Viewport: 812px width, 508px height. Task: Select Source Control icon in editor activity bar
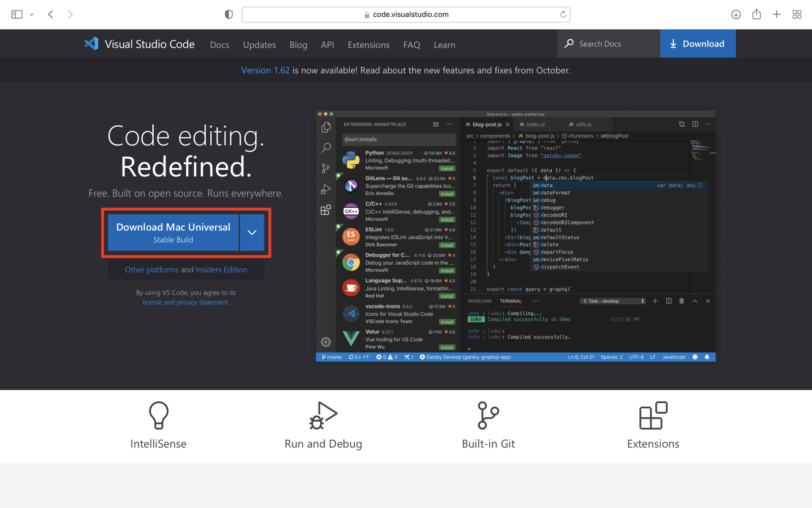[325, 168]
